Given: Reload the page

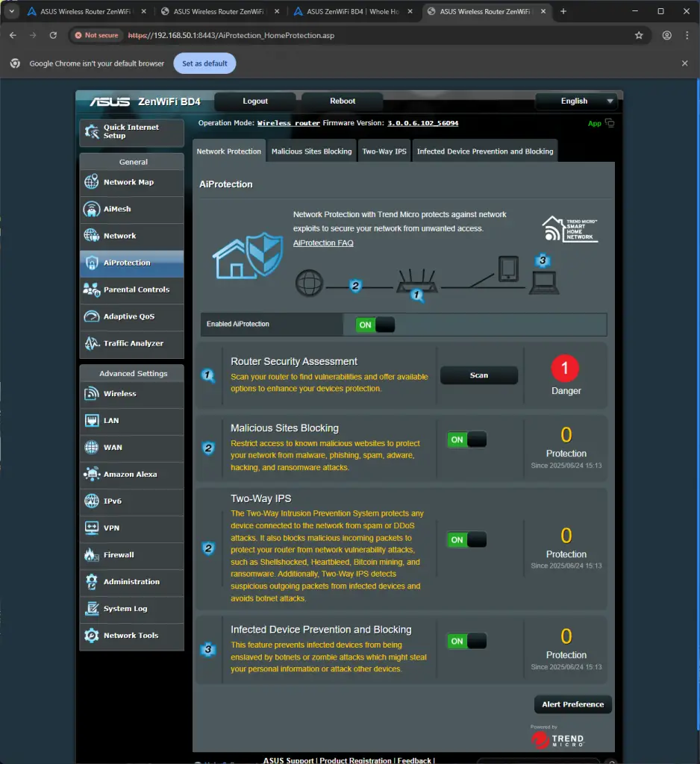Looking at the screenshot, I should pyautogui.click(x=53, y=35).
